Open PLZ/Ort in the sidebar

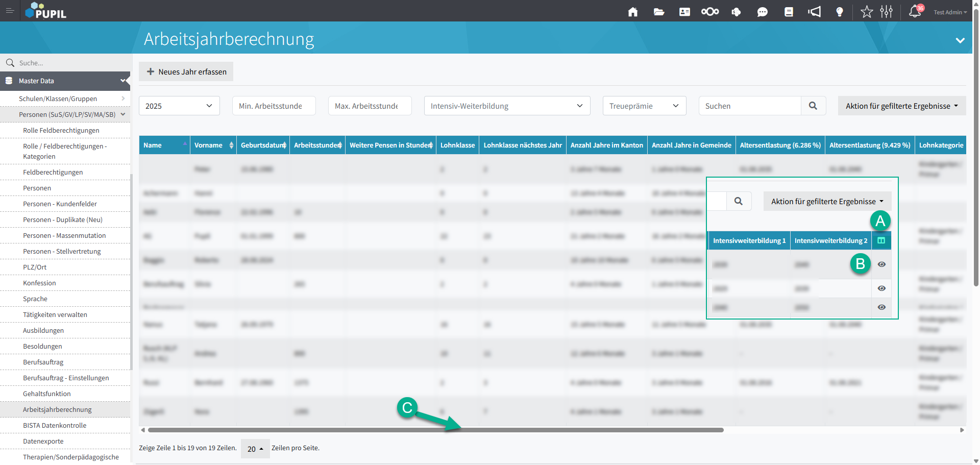[x=35, y=267]
